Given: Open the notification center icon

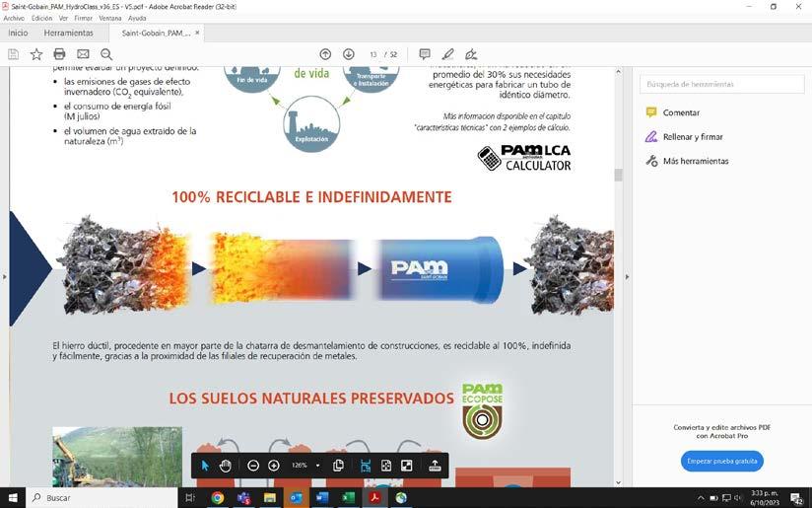Looking at the screenshot, I should tap(796, 498).
